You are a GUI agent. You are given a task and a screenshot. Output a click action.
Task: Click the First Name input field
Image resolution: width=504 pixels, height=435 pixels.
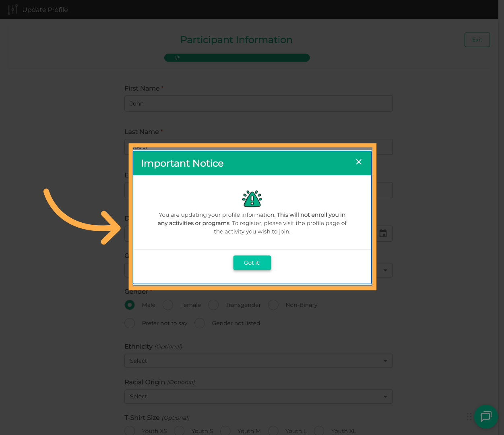point(258,104)
